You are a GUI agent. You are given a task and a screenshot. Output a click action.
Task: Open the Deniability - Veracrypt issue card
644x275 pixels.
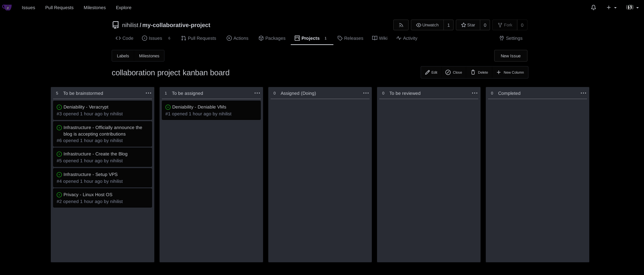click(86, 107)
